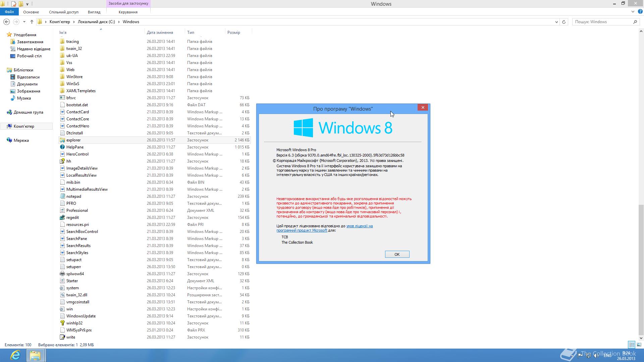Open the Help question mark icon
The width and height of the screenshot is (644, 362).
pos(640,12)
